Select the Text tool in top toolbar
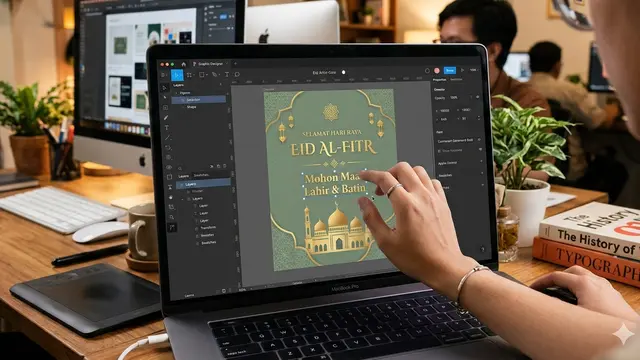The image size is (640, 360). coord(227,74)
